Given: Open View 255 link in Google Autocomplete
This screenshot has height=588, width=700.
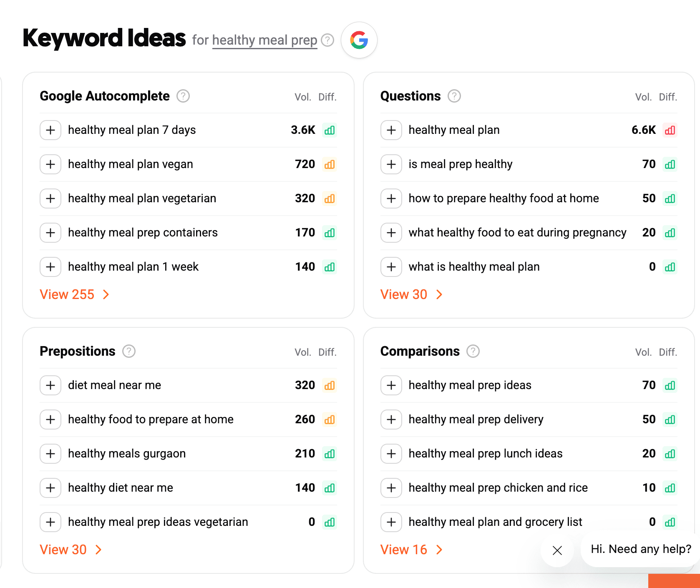Looking at the screenshot, I should pos(75,294).
